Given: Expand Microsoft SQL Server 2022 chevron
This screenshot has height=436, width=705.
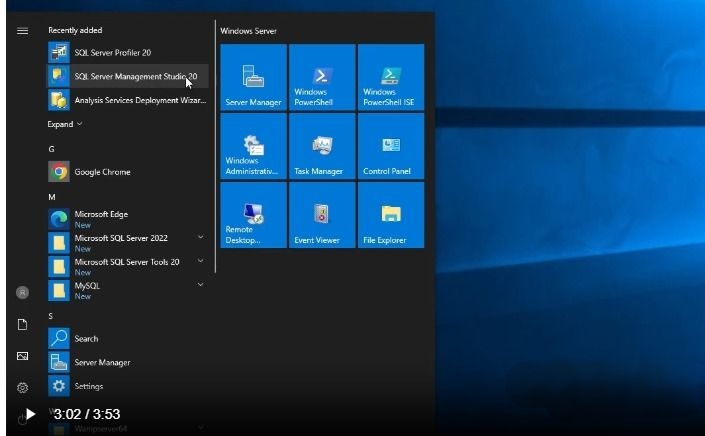Looking at the screenshot, I should click(201, 237).
